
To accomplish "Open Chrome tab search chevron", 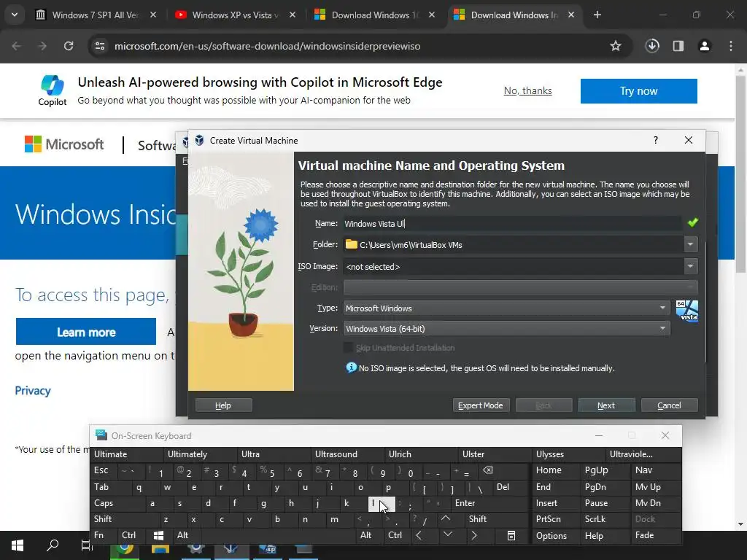I will (x=15, y=15).
